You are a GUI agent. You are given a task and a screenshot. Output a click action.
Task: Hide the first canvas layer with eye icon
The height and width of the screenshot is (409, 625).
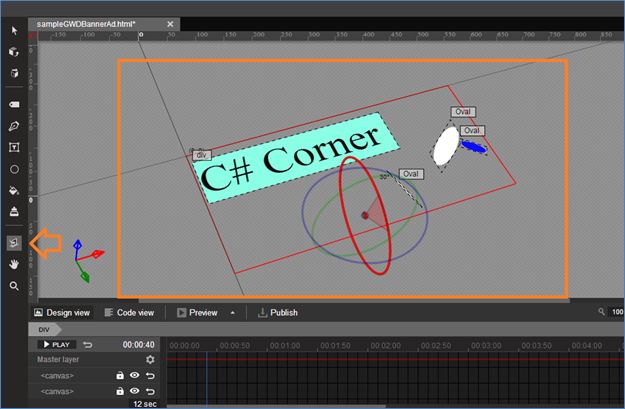click(135, 375)
